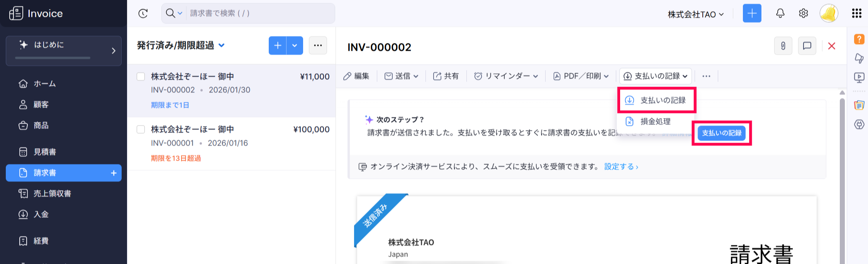Go to 見積書 in the sidebar
The width and height of the screenshot is (868, 264).
pos(45,152)
